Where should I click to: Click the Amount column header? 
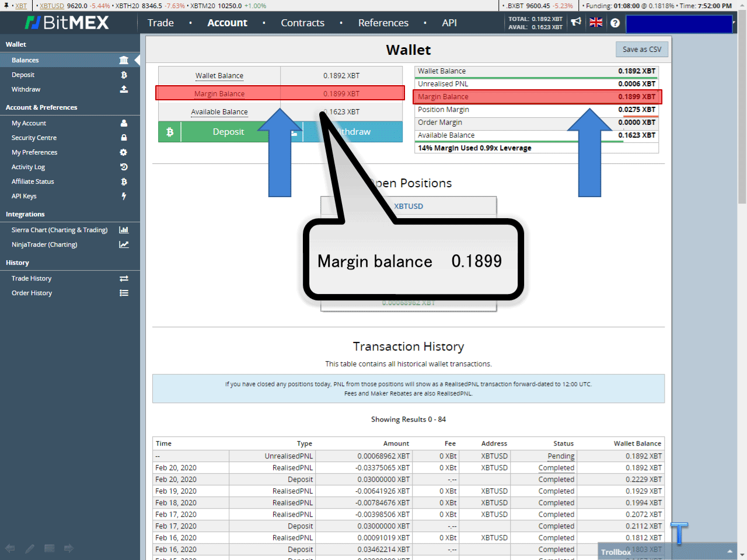click(x=396, y=443)
